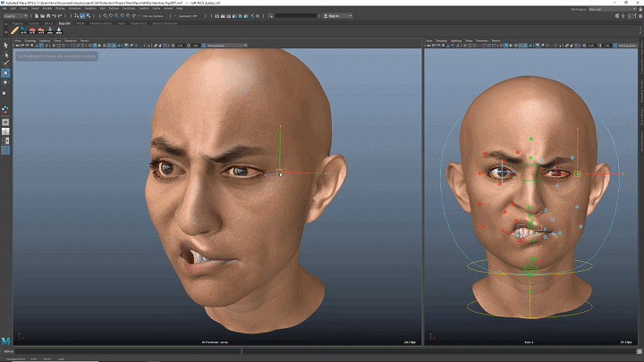This screenshot has width=644, height=362.
Task: Open the Rigging menu set dropdown
Action: [x=17, y=16]
